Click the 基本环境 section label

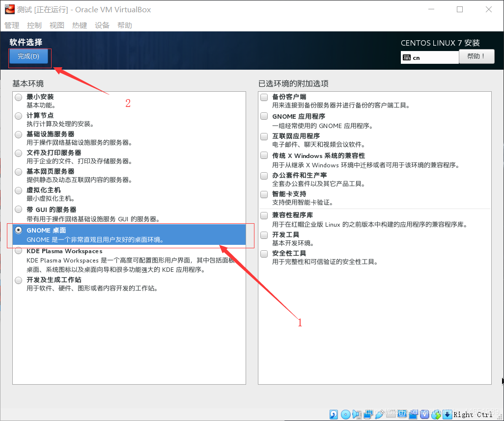click(x=28, y=83)
